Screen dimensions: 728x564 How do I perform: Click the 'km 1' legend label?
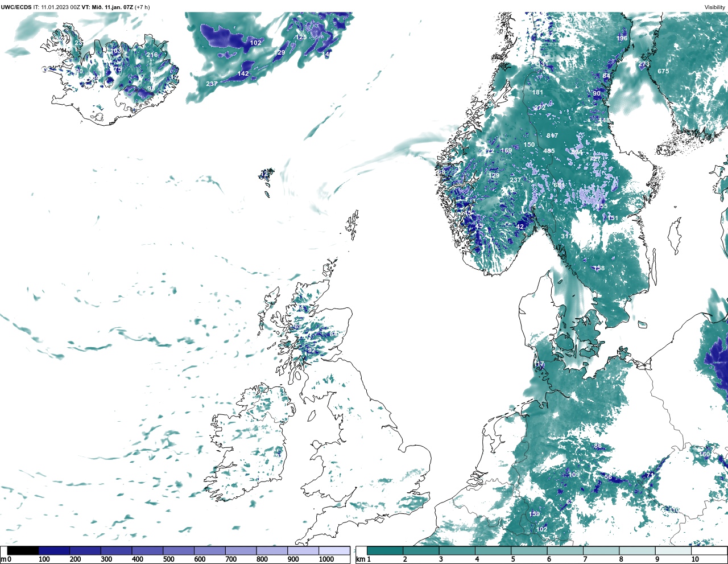tap(363, 559)
